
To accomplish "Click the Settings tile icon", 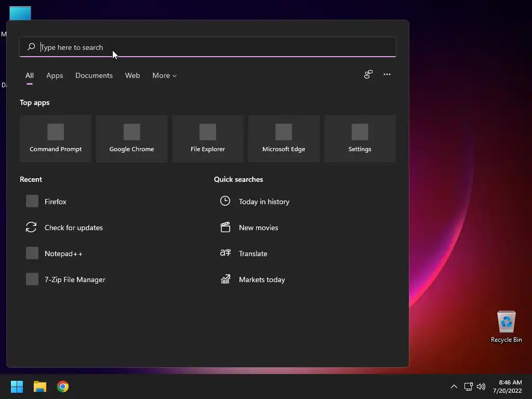I will pyautogui.click(x=360, y=132).
